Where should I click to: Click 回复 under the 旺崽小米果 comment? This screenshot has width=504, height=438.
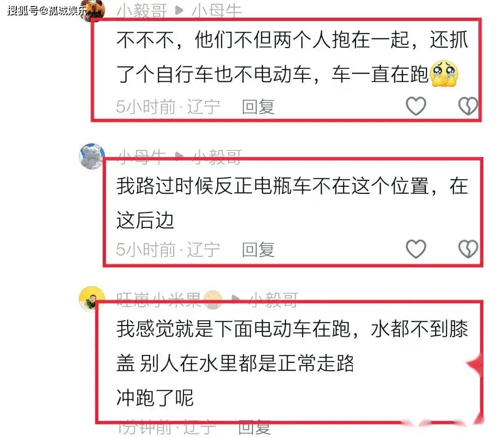(x=254, y=428)
